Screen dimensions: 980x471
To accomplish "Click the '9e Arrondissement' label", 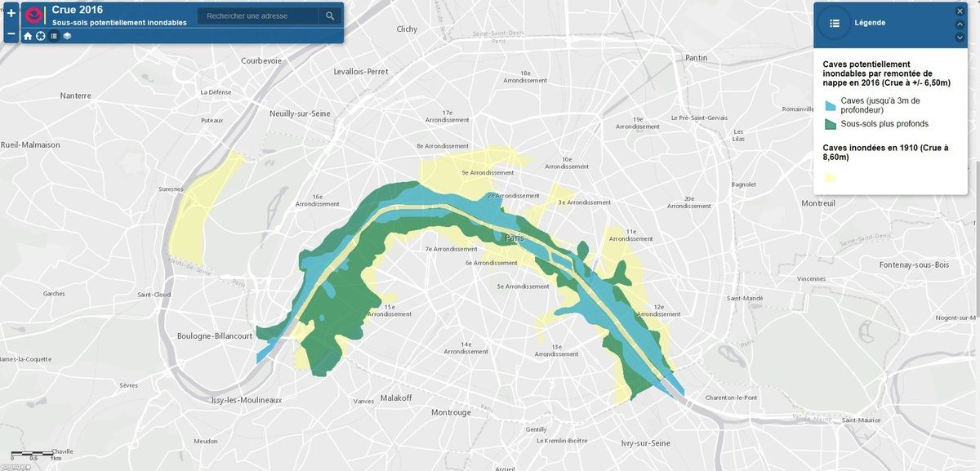I will pyautogui.click(x=488, y=173).
